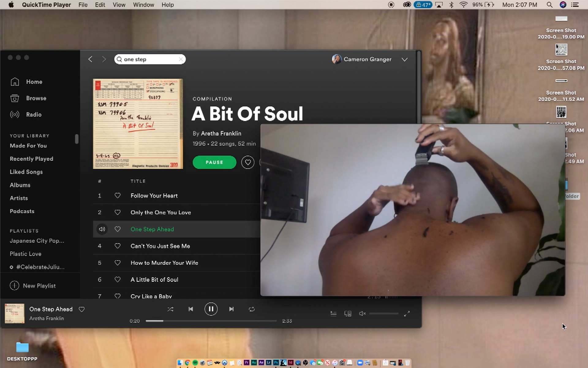Like the now-playing One Step Ahead song
This screenshot has width=588, height=368.
pyautogui.click(x=81, y=309)
